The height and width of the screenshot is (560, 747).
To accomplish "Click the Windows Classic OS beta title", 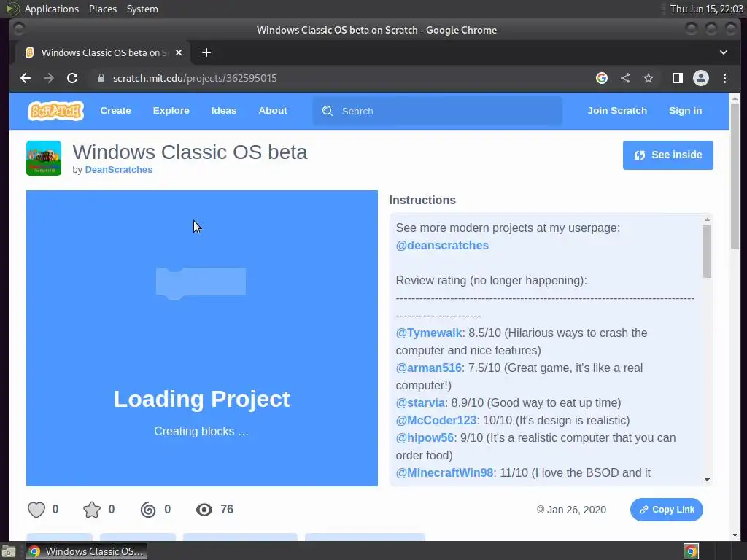I will pos(190,152).
